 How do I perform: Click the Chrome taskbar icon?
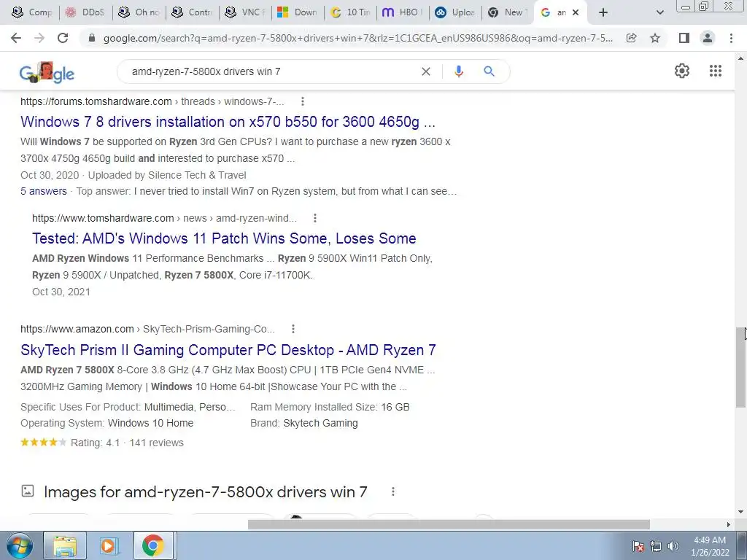(x=152, y=545)
